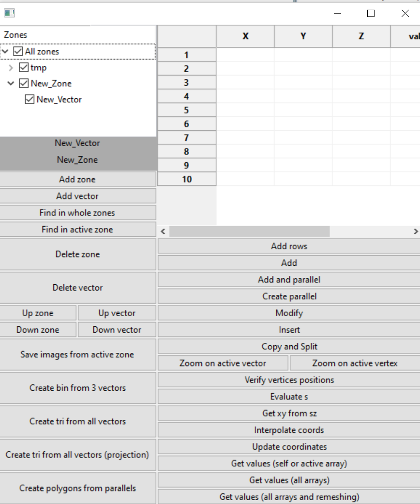Click row 5 header in table
This screenshot has height=504, width=420.
186,110
